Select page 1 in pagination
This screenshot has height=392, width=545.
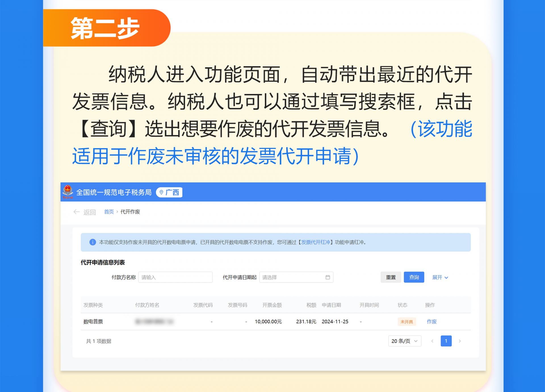click(446, 341)
